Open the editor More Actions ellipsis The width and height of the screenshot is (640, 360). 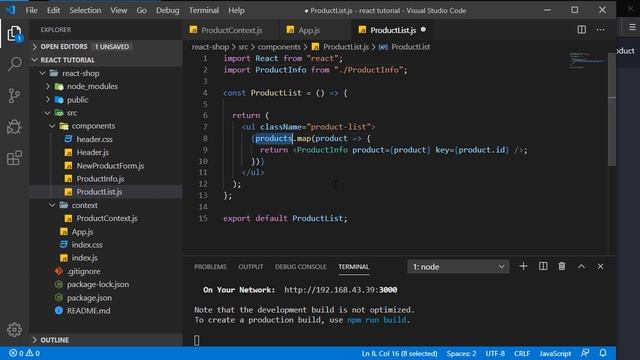(x=600, y=30)
